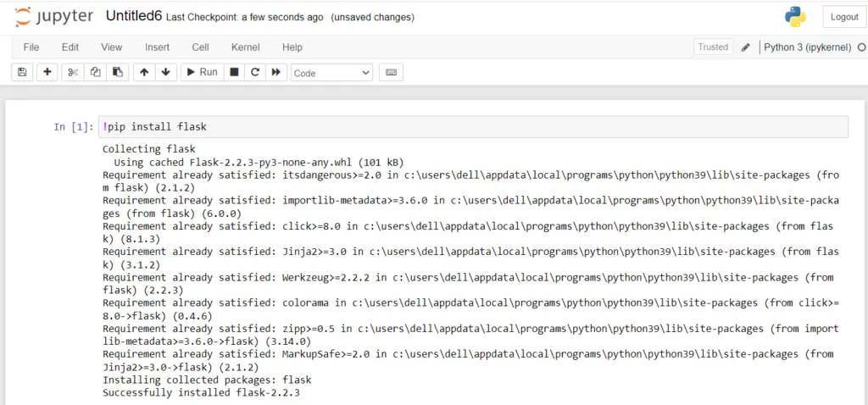Viewport: 868px width, 405px height.
Task: Insert a cell below with plus icon
Action: [47, 72]
